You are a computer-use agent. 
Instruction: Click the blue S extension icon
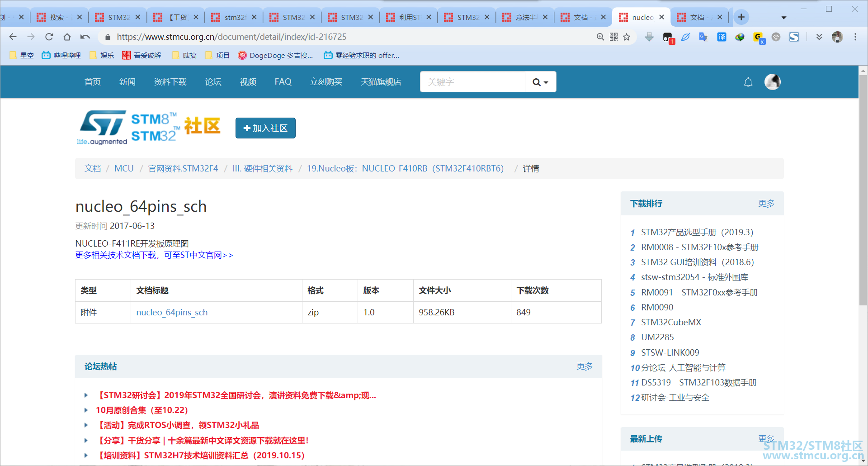(x=794, y=37)
